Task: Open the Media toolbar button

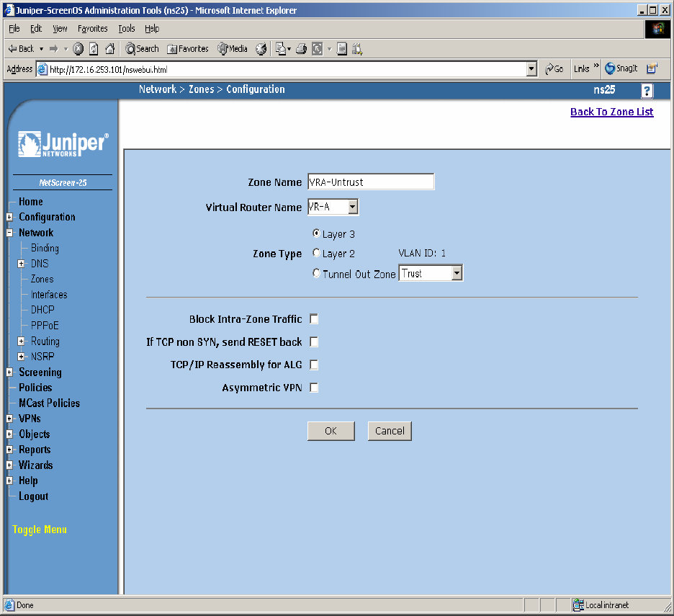Action: [x=233, y=48]
